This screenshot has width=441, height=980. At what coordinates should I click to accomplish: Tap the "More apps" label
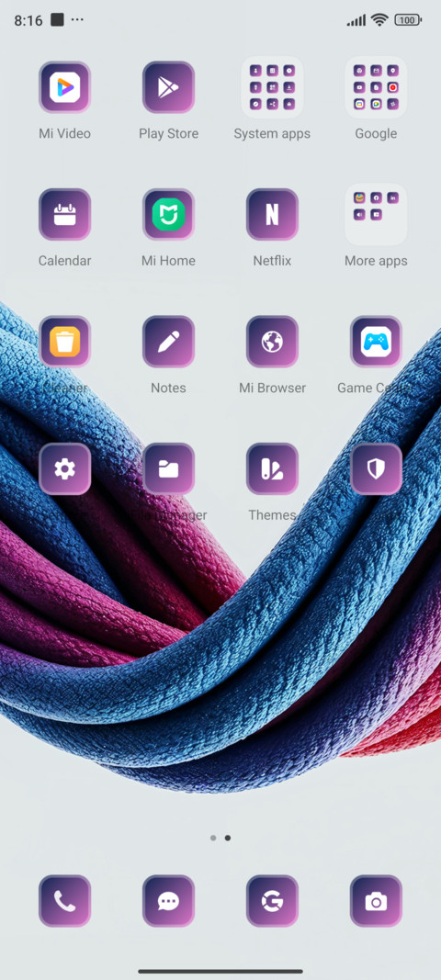[376, 261]
